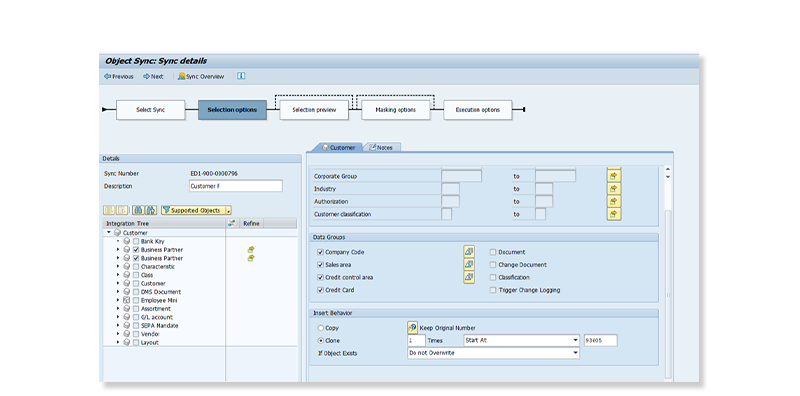Click the Keep Original Number icon

coord(412,328)
